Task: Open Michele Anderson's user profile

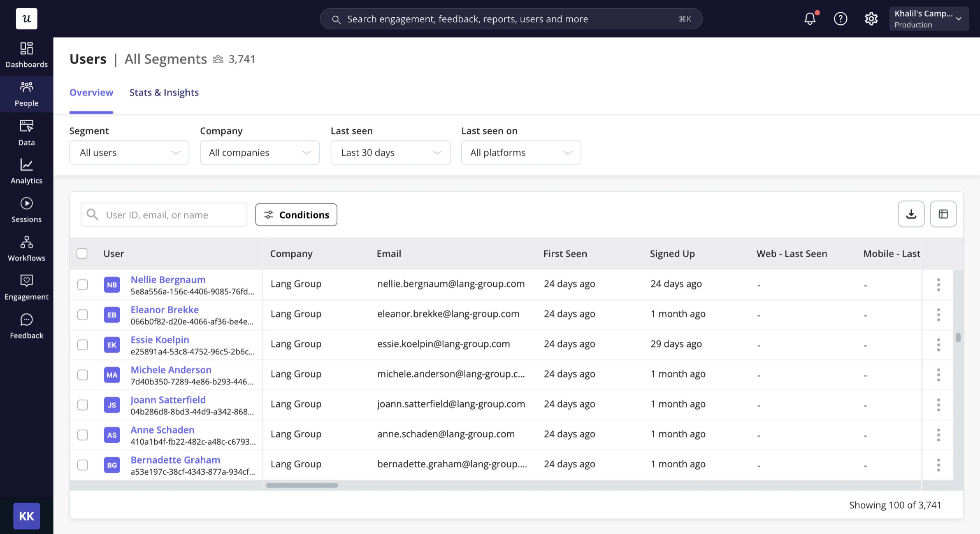Action: click(x=171, y=370)
